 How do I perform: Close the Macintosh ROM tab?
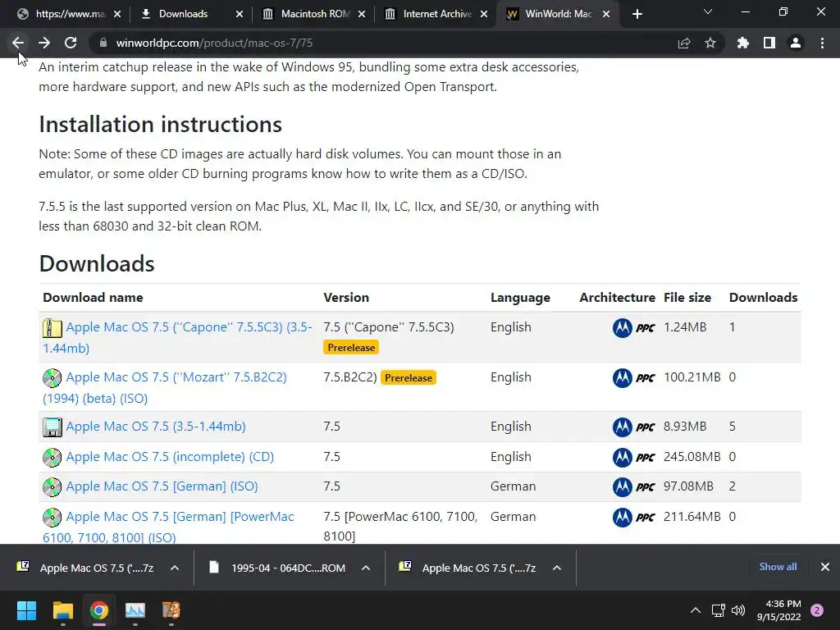[362, 14]
